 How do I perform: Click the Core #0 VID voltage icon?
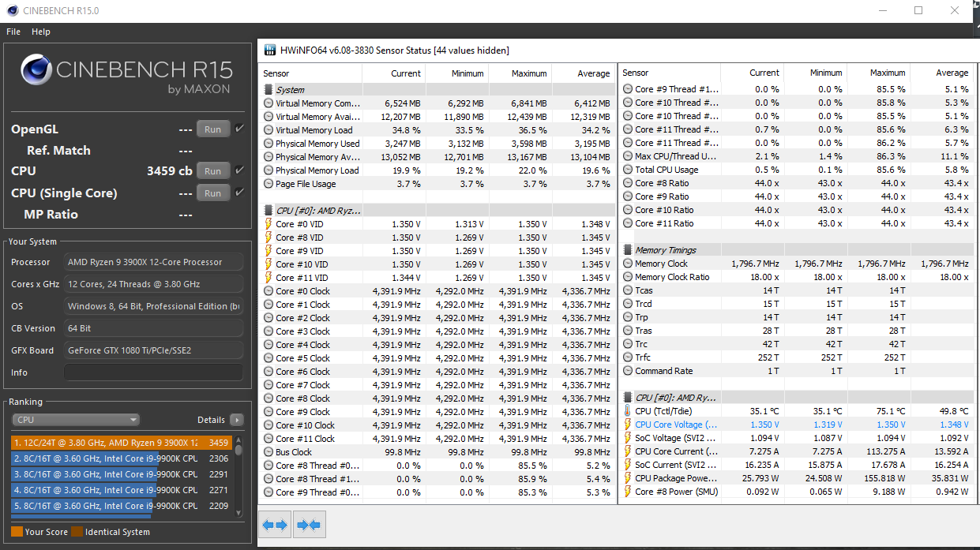tap(268, 224)
